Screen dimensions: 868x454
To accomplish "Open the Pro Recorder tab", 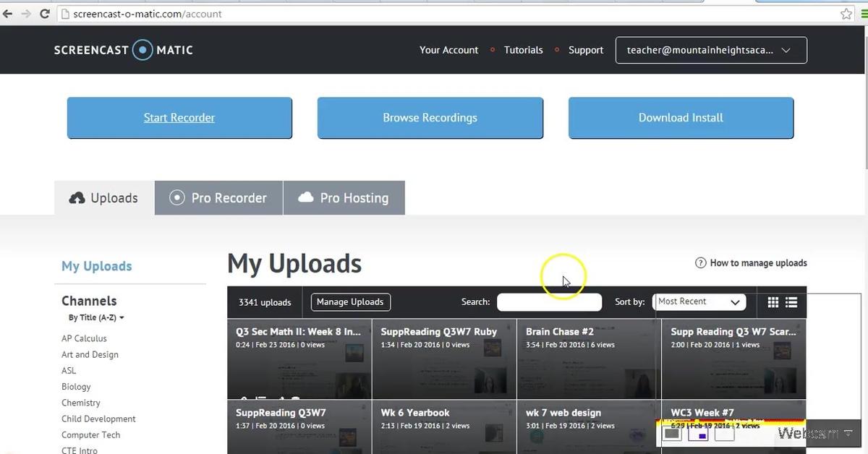I will tap(218, 198).
